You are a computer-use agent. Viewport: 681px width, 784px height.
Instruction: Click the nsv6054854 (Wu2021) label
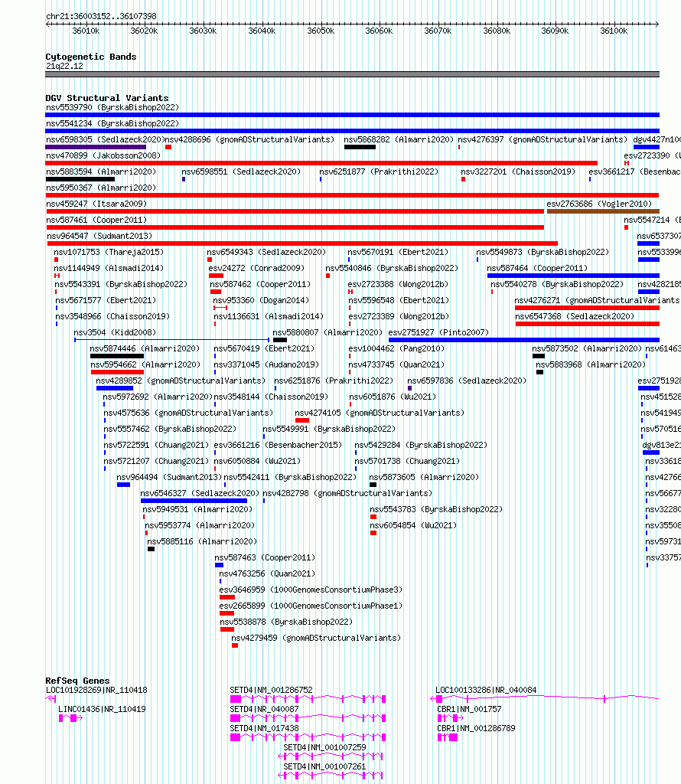pos(413,525)
